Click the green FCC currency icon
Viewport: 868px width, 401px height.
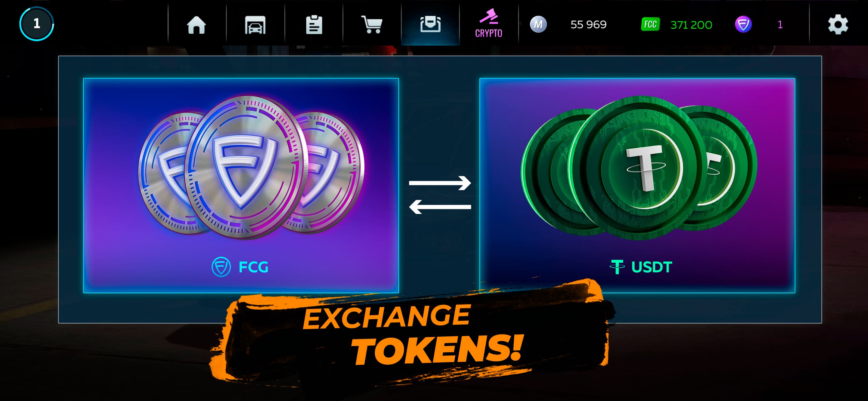(x=650, y=24)
